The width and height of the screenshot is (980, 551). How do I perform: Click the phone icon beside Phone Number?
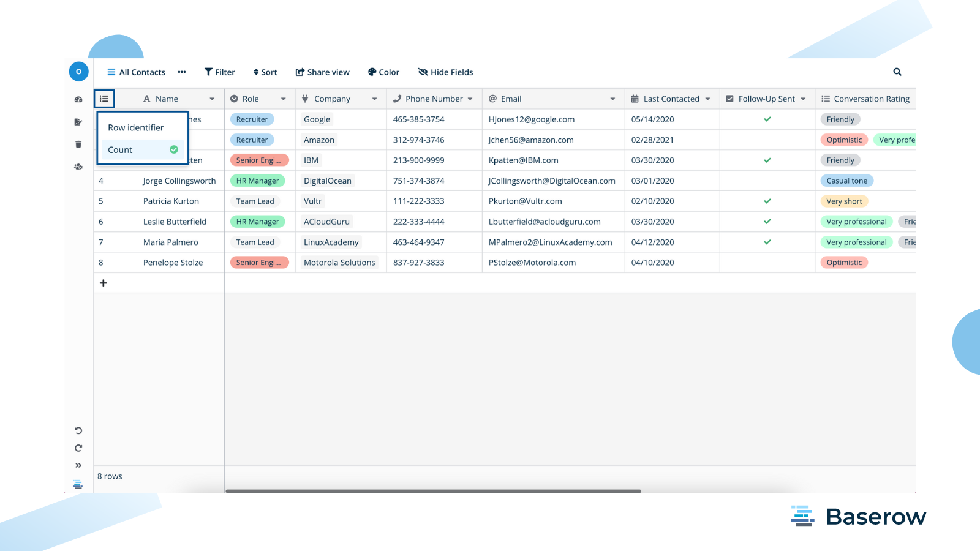[397, 99]
